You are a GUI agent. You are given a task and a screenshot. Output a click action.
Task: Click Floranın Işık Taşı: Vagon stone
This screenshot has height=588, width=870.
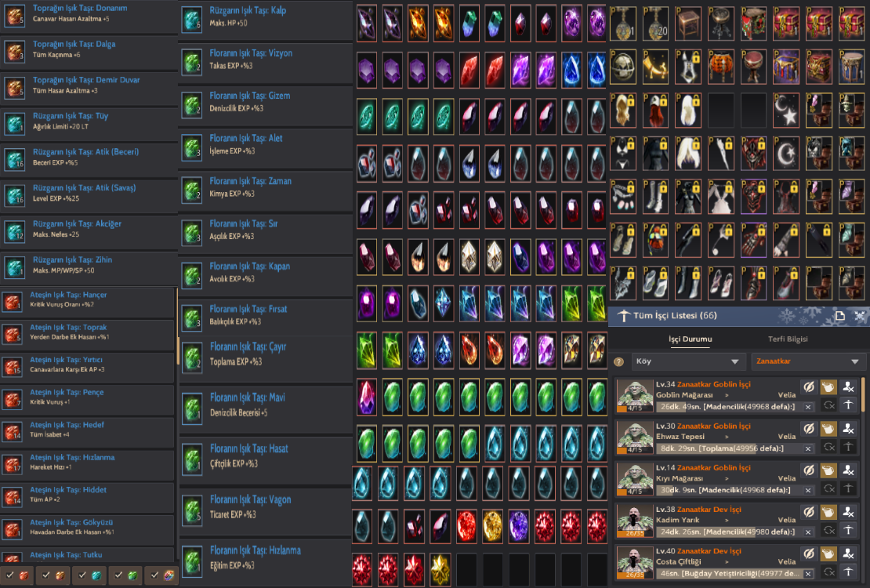(x=265, y=508)
